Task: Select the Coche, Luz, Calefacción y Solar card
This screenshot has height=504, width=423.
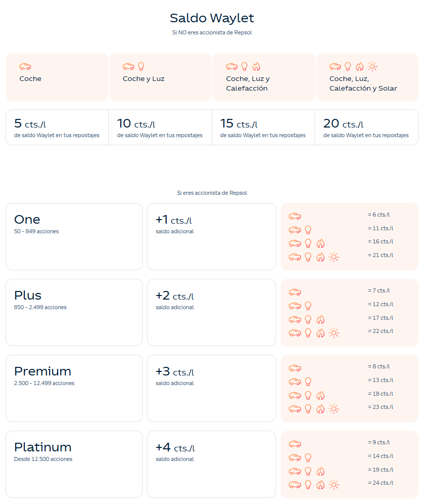Action: point(367,77)
